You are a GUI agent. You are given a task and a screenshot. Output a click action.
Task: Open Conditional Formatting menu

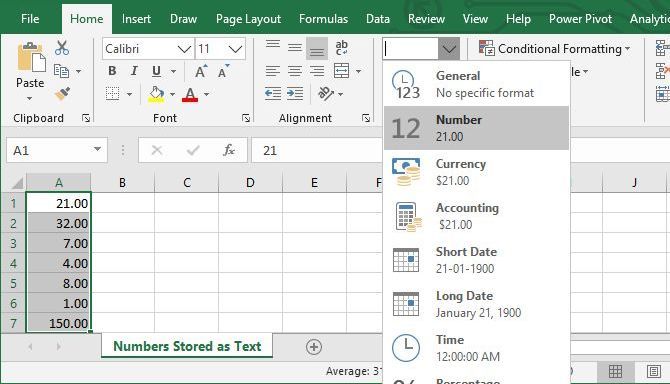(x=555, y=49)
